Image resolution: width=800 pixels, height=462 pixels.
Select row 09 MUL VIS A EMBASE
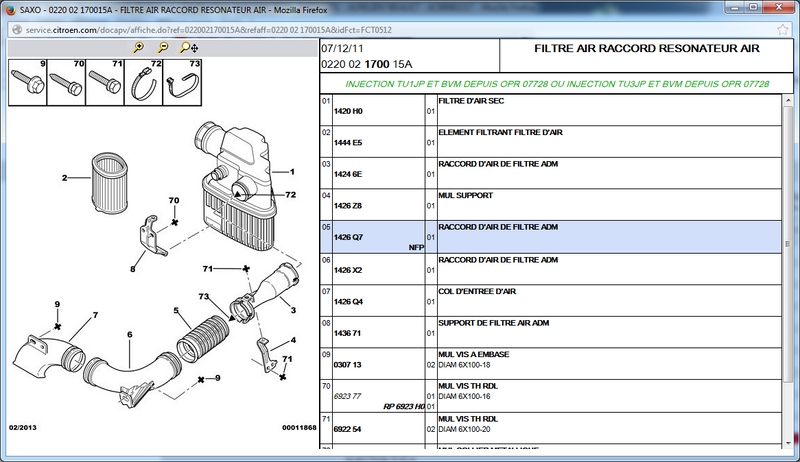point(551,364)
